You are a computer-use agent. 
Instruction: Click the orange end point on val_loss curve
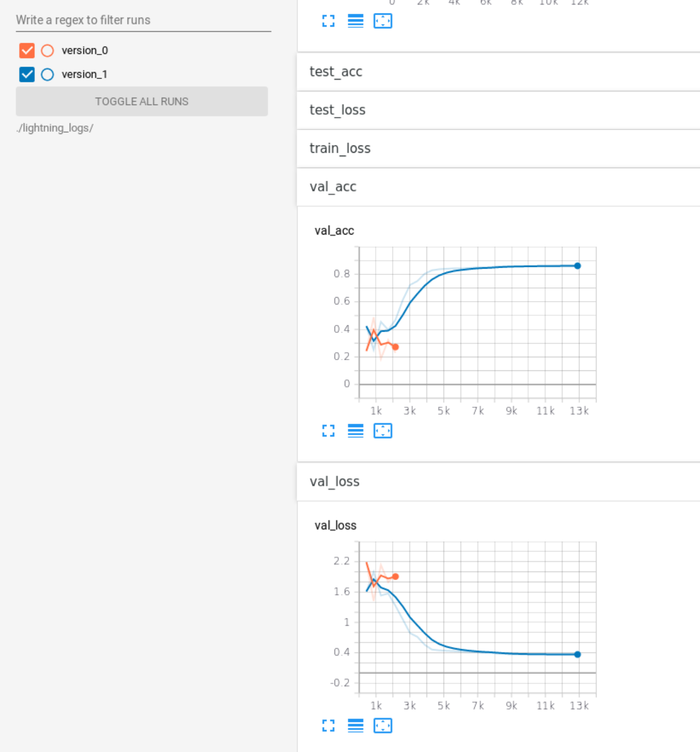(396, 576)
